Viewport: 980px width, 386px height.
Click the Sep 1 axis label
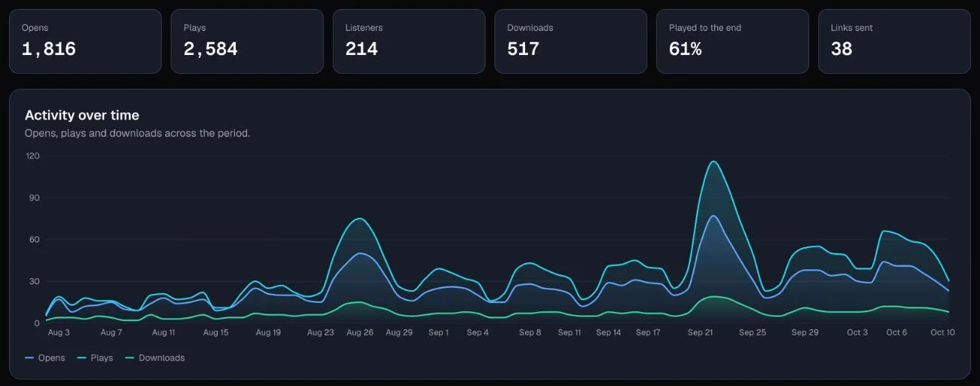click(438, 332)
